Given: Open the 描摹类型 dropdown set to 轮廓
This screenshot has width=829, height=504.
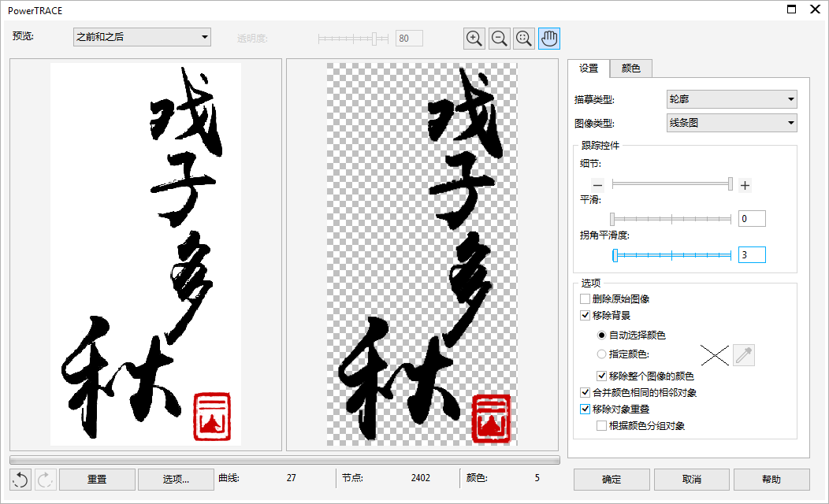Looking at the screenshot, I should click(730, 98).
